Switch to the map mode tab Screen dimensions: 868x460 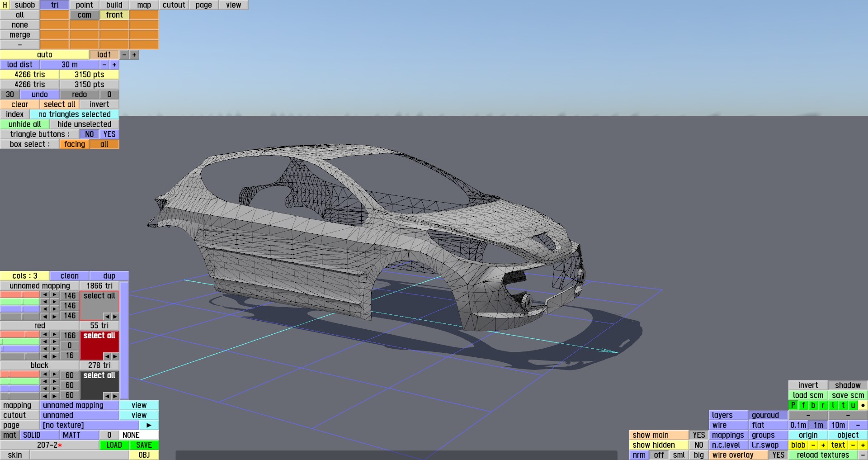click(x=144, y=5)
